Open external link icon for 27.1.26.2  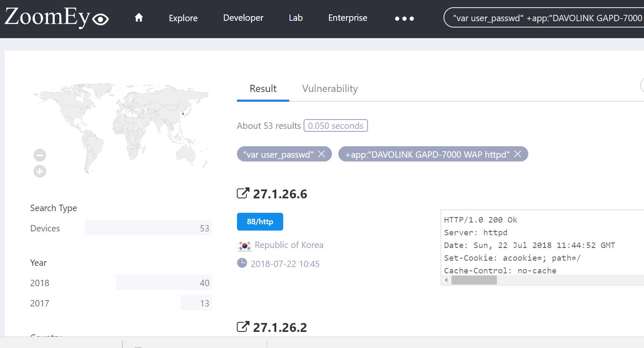(243, 327)
